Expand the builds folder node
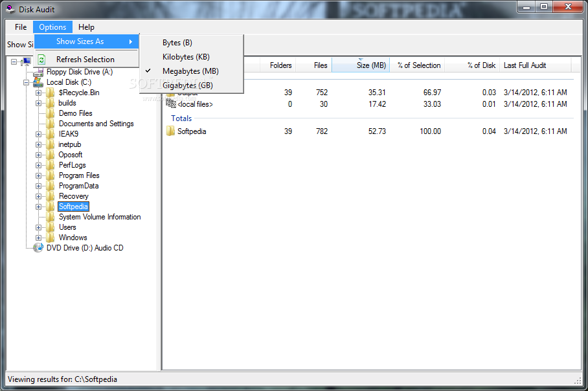The height and width of the screenshot is (391, 588). pyautogui.click(x=38, y=103)
